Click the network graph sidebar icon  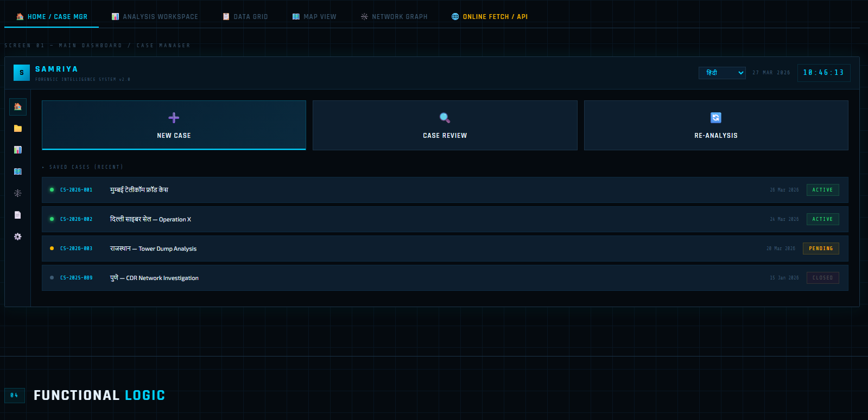click(x=18, y=193)
